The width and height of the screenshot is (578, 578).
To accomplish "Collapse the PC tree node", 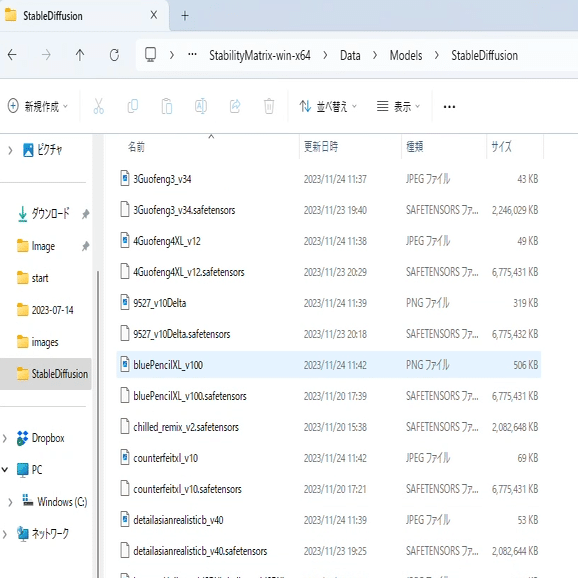I will pos(5,470).
